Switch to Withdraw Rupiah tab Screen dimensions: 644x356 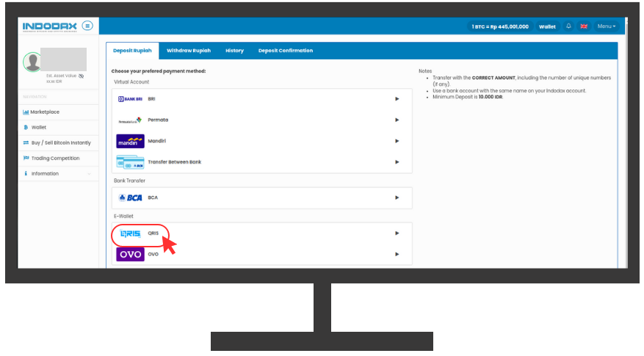(x=189, y=51)
